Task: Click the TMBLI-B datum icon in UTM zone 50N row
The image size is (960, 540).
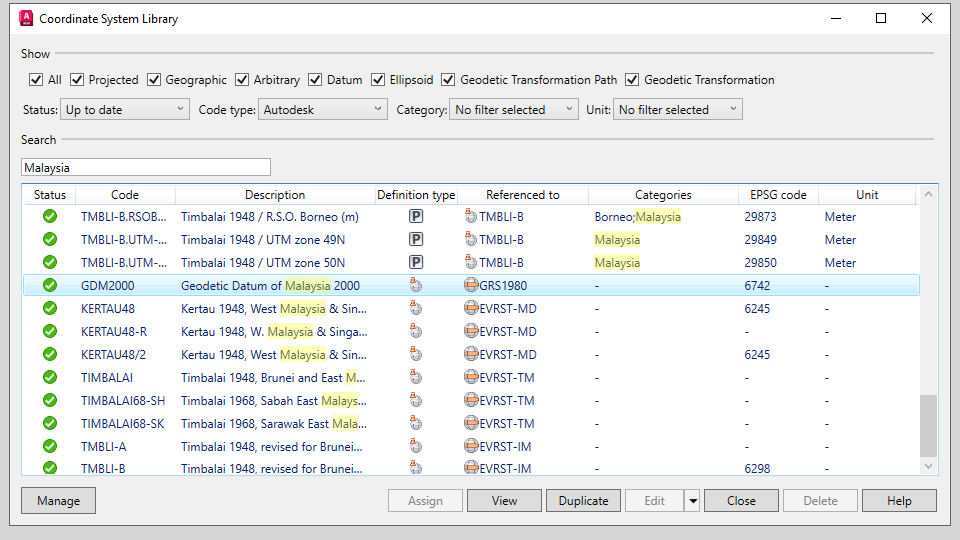Action: [x=472, y=263]
